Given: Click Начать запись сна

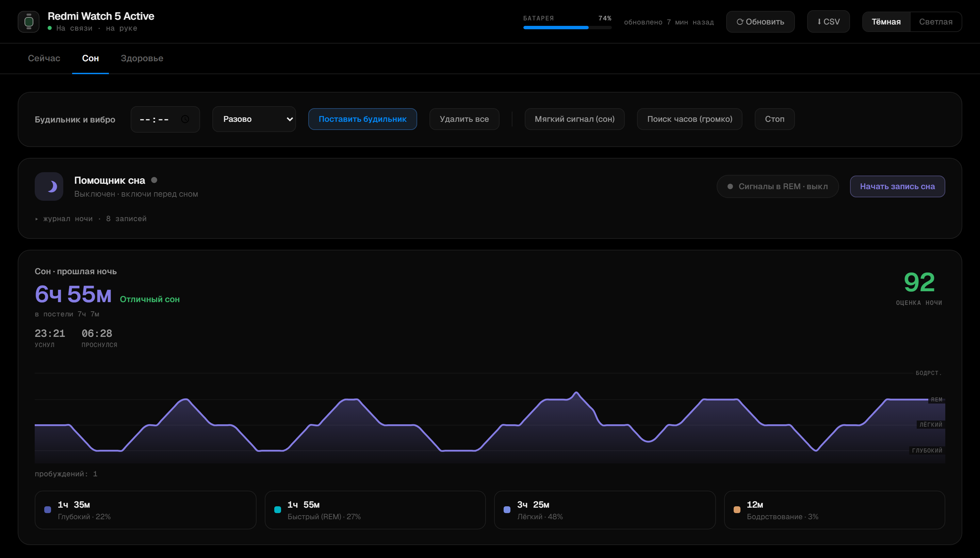Looking at the screenshot, I should point(897,187).
